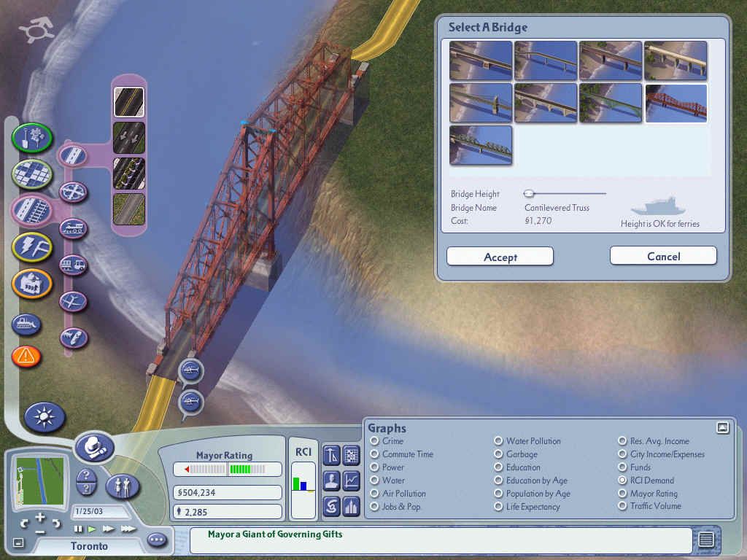Click the orange emergency warning icon
The height and width of the screenshot is (560, 747).
26,357
